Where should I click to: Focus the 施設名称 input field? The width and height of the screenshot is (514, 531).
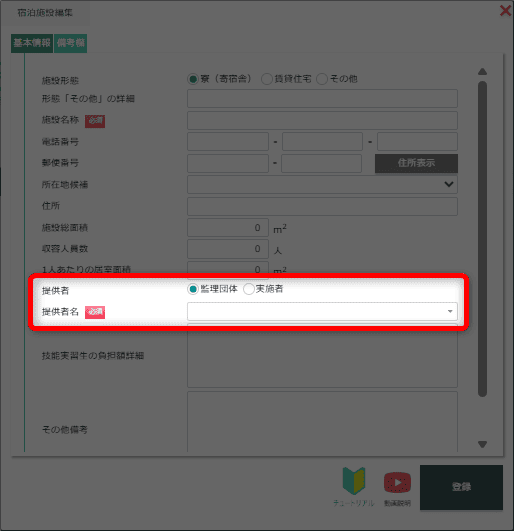pos(322,121)
